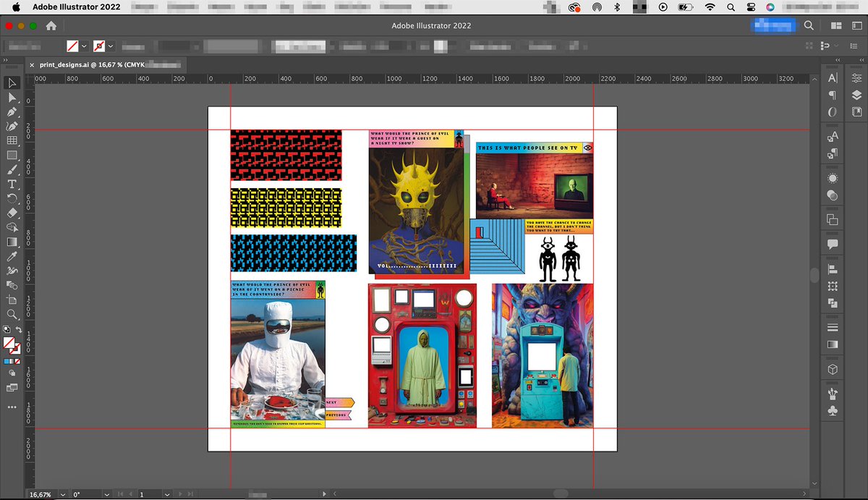Set paint to None button
This screenshot has height=500, width=868.
click(17, 360)
